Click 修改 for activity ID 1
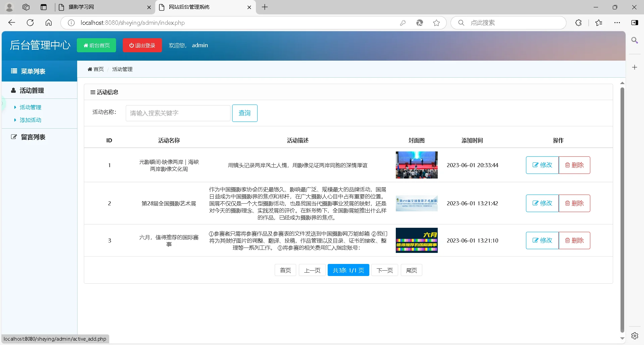This screenshot has width=644, height=345. point(541,165)
